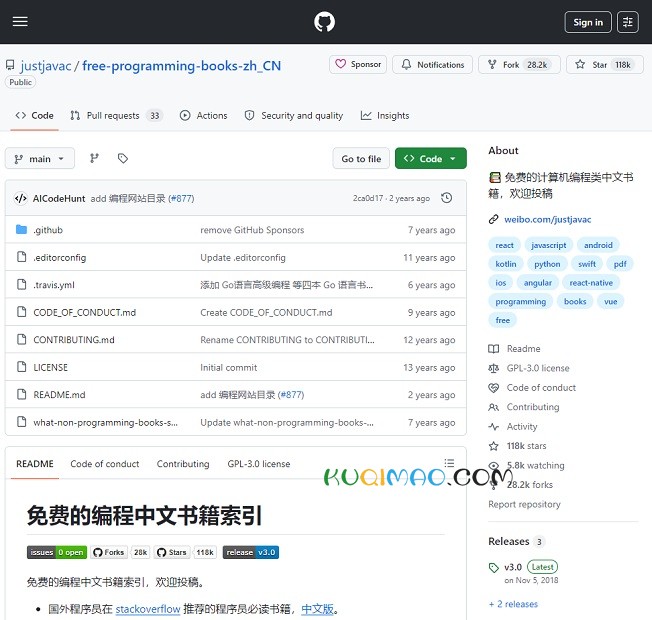The image size is (652, 620).
Task: Click the Sign in button
Action: pyautogui.click(x=588, y=22)
